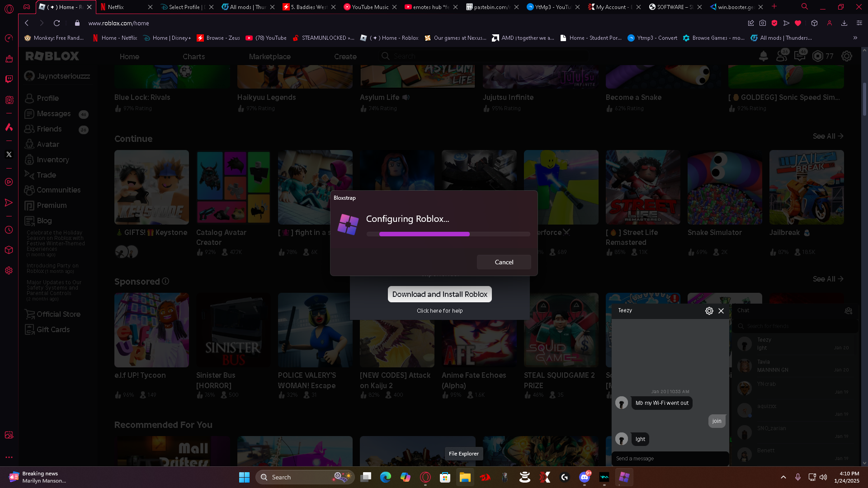Click Download and Install Roblox button
Screen dimensions: 868x488
(439, 294)
